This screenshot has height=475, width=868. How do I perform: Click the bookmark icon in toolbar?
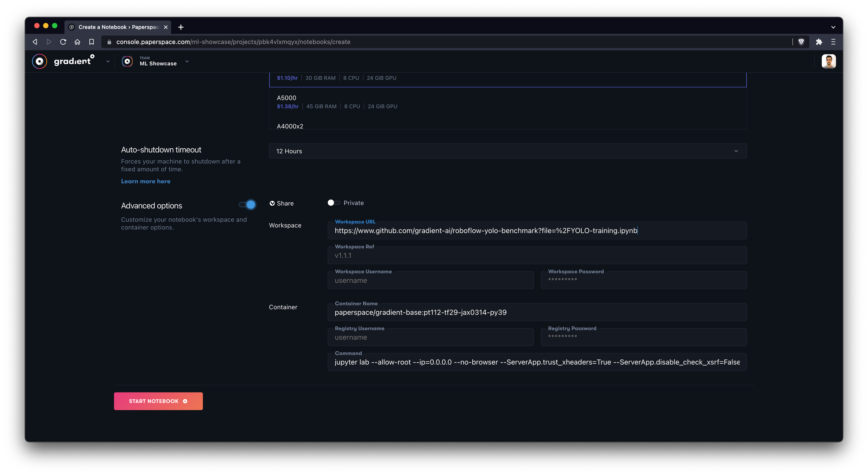92,42
